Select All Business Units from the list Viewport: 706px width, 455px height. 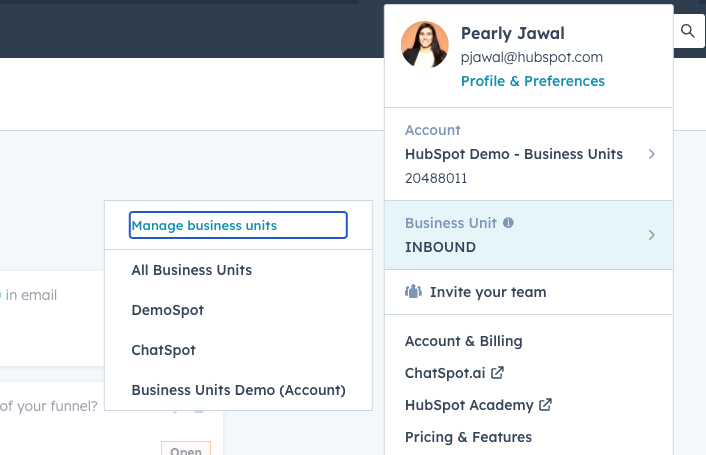point(192,270)
